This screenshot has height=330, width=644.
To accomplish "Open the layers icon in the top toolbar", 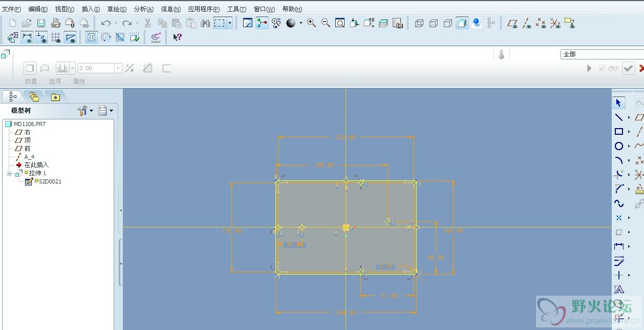I will pos(383,23).
